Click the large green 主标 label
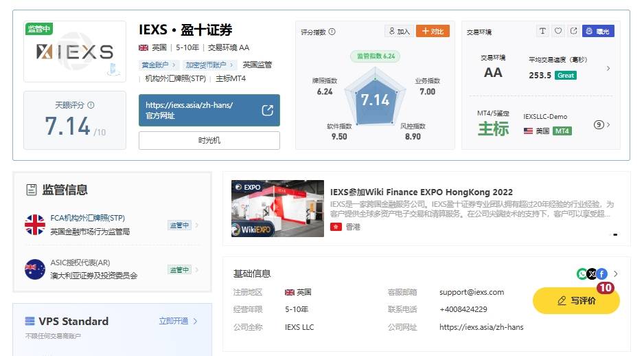 pos(493,129)
